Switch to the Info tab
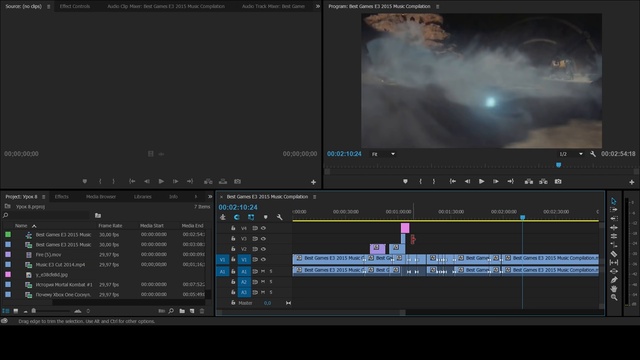640x360 pixels. 173,197
